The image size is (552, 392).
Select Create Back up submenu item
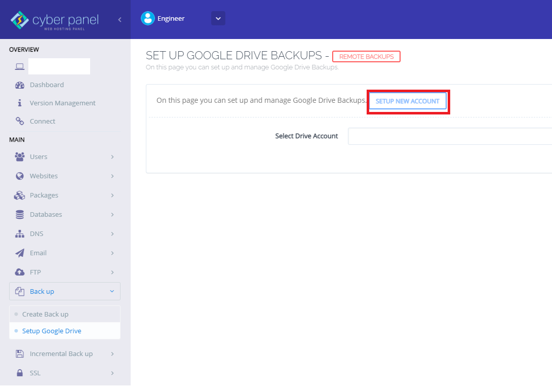[x=65, y=314]
